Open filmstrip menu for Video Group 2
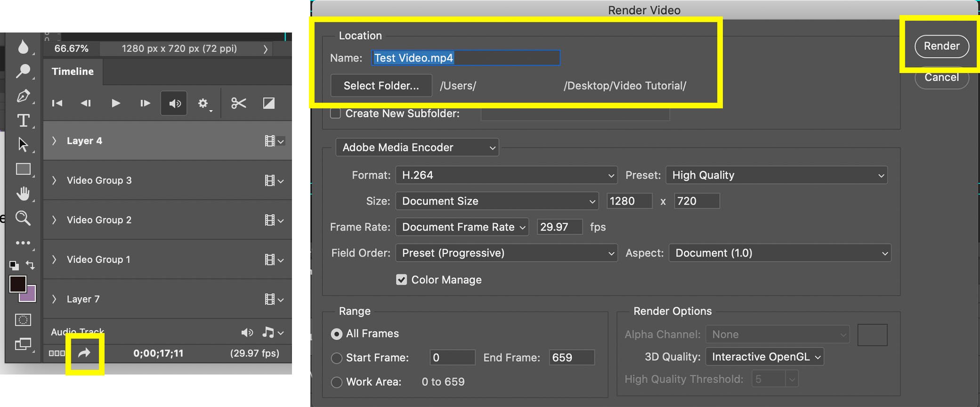 click(274, 220)
